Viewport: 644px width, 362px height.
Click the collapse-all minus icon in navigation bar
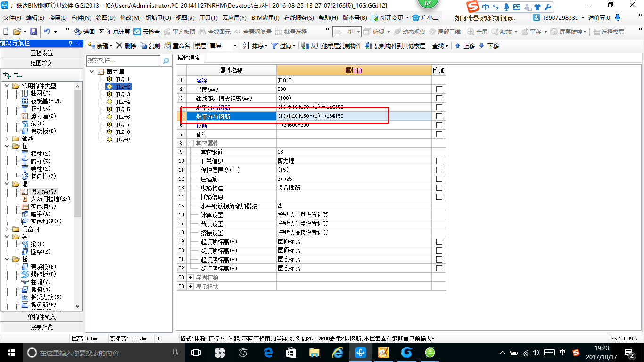pos(18,74)
